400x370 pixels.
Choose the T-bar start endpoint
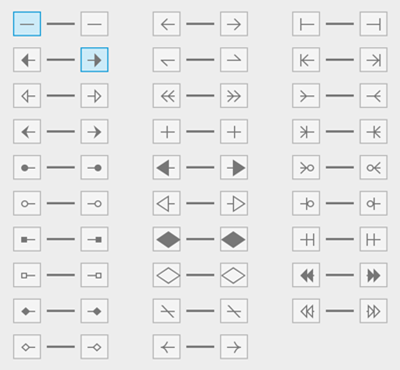(x=306, y=24)
